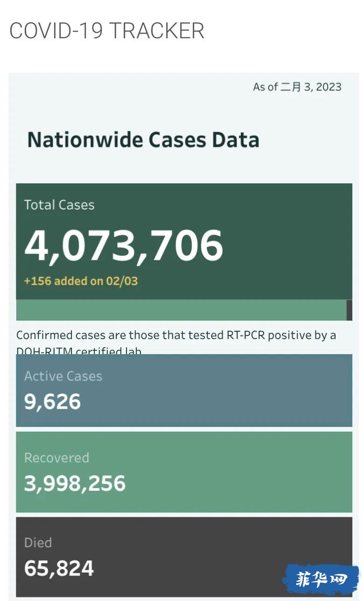Click the 4,073,706 total cases figure
This screenshot has height=601, width=364.
click(124, 245)
